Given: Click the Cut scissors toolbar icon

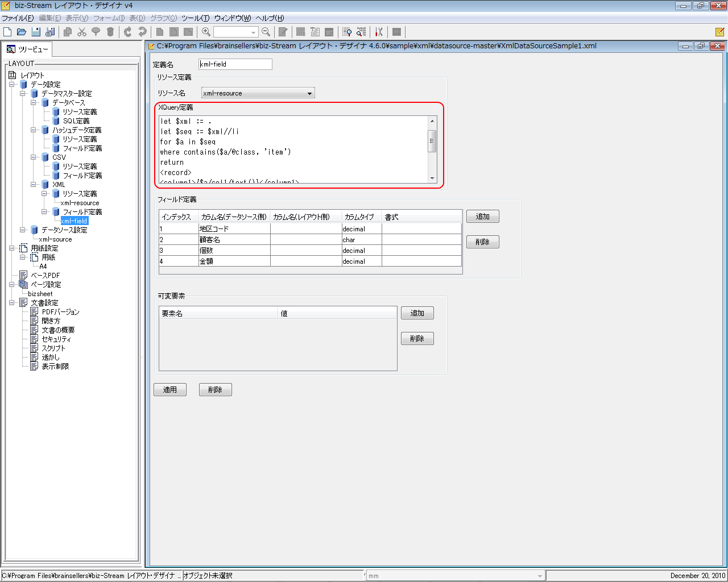Looking at the screenshot, I should (x=82, y=32).
